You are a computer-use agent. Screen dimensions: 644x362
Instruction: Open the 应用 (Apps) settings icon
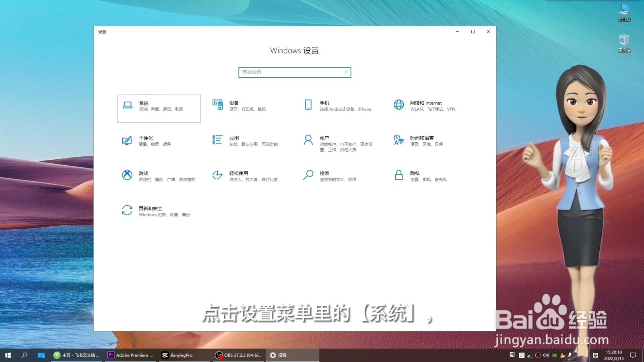(217, 140)
